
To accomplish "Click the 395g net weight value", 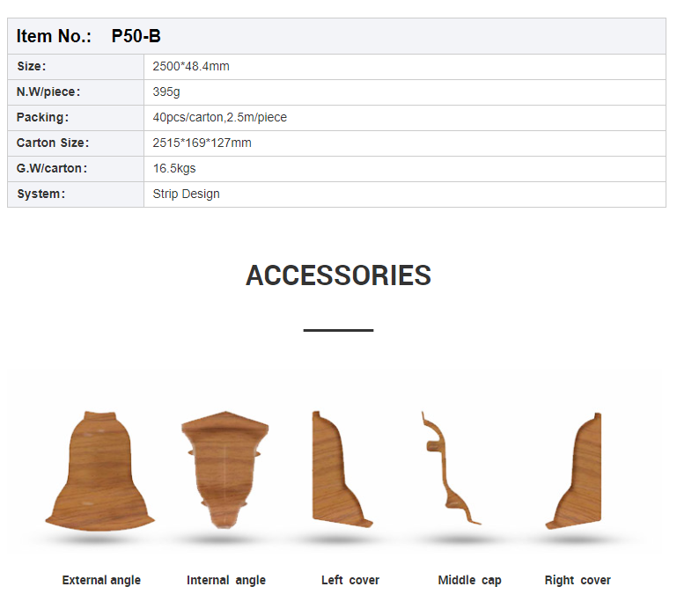I will 166,92.
